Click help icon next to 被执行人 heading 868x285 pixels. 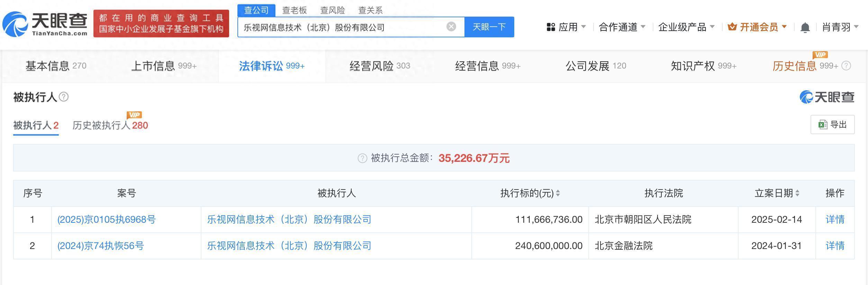(x=64, y=97)
